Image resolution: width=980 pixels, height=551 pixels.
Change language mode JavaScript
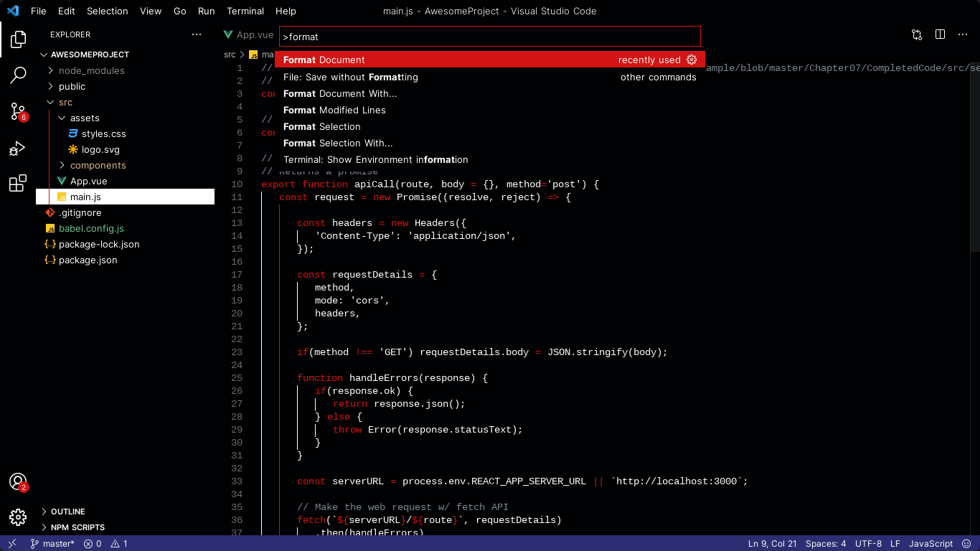tap(931, 544)
